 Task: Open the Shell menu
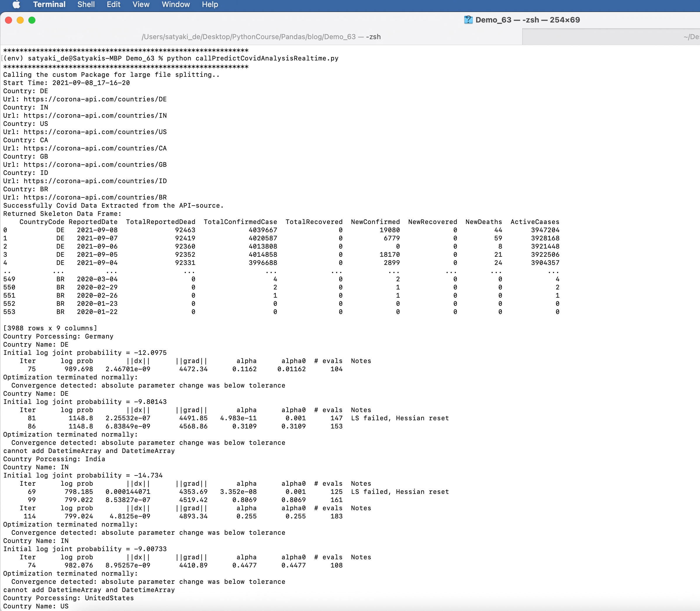click(x=86, y=4)
